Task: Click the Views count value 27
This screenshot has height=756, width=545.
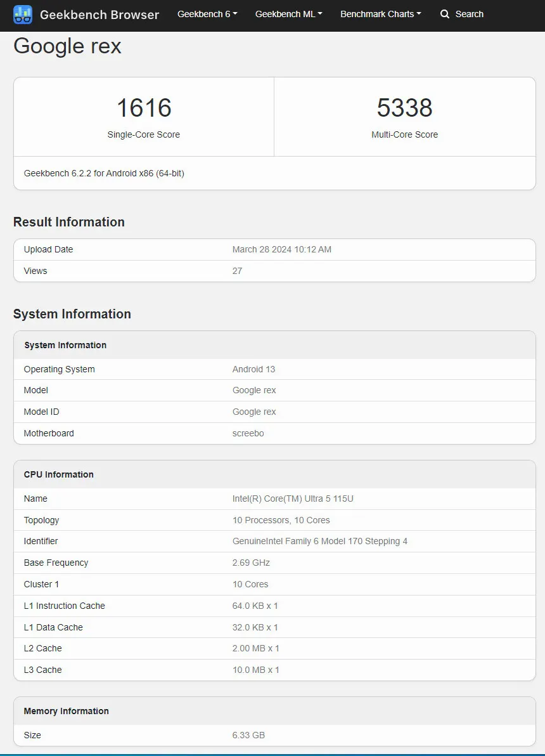Action: point(237,271)
